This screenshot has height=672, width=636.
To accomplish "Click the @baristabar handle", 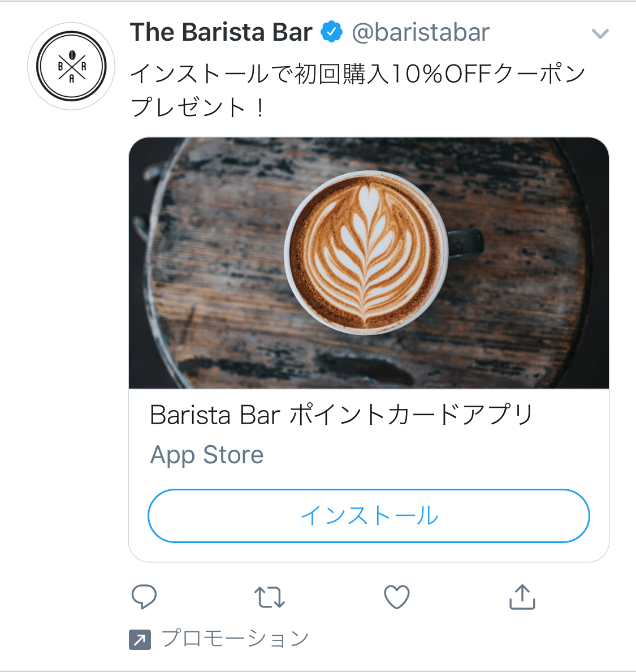I will (x=421, y=33).
